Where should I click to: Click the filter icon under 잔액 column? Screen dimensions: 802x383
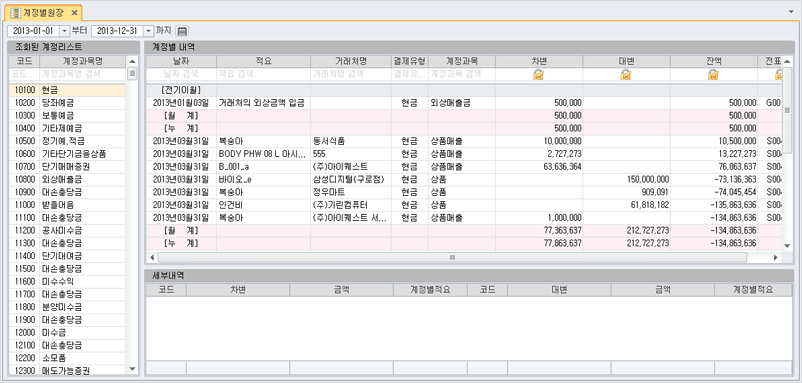pos(714,75)
